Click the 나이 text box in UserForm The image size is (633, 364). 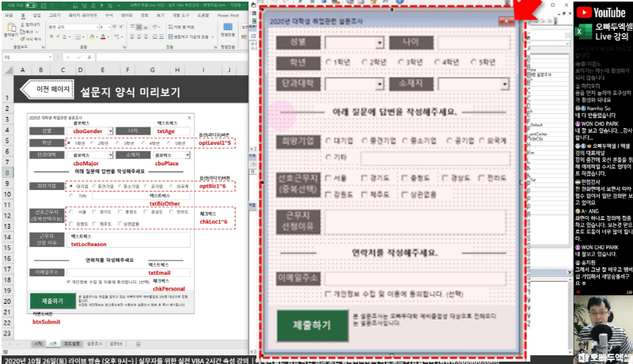[x=473, y=43]
